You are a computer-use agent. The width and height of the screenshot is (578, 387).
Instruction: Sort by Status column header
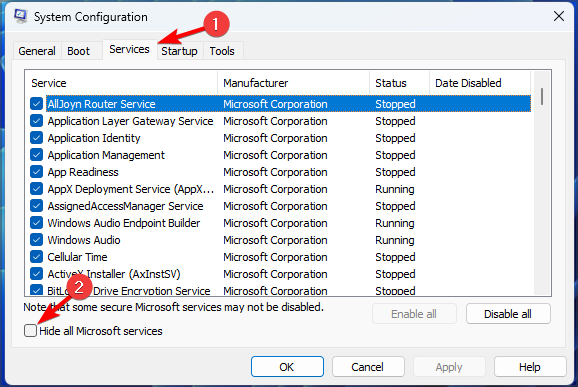[x=400, y=83]
